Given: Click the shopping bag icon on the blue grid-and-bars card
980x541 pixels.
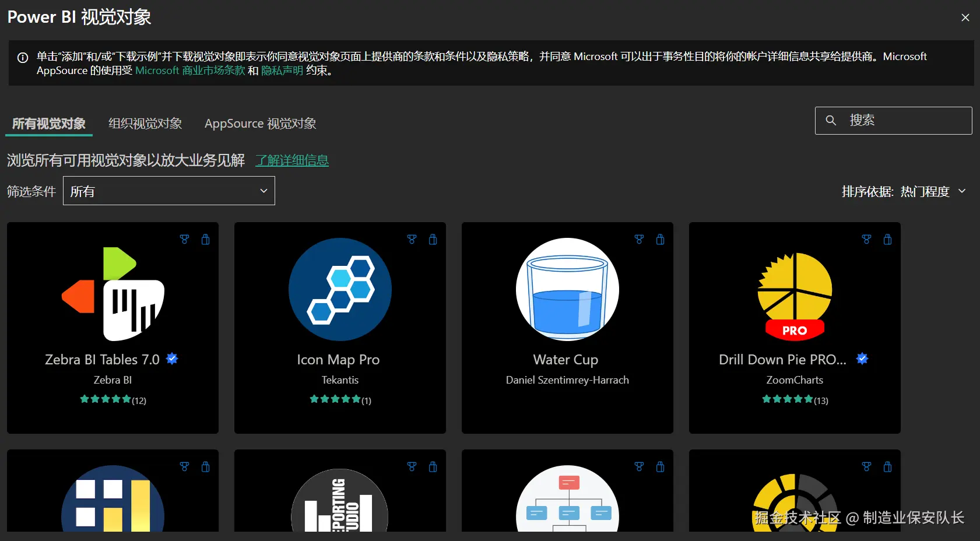Looking at the screenshot, I should point(206,467).
